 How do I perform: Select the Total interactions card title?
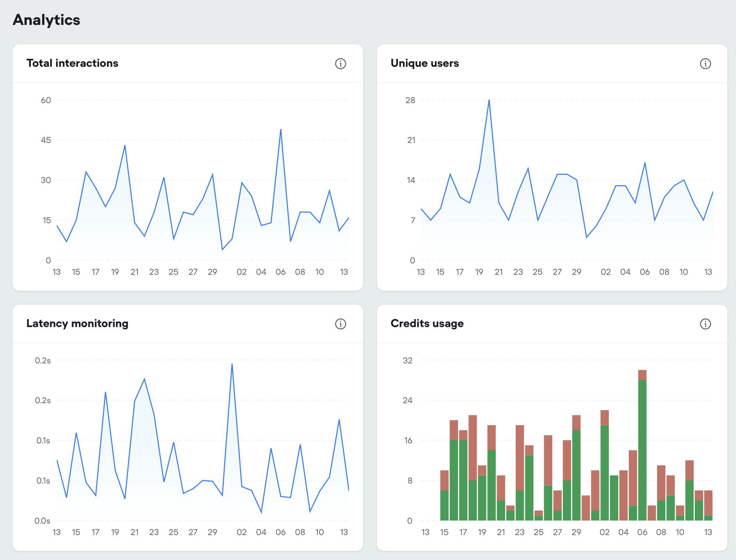(72, 63)
